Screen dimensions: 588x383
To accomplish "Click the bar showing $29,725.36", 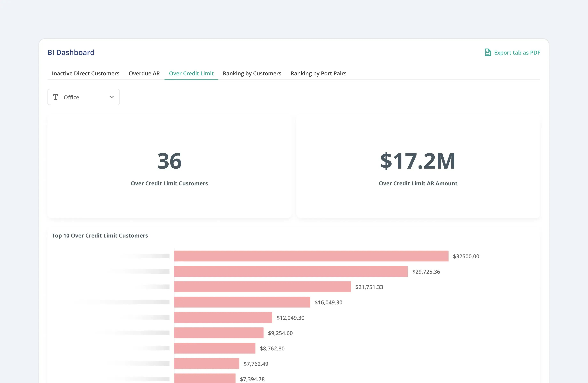I will [290, 272].
